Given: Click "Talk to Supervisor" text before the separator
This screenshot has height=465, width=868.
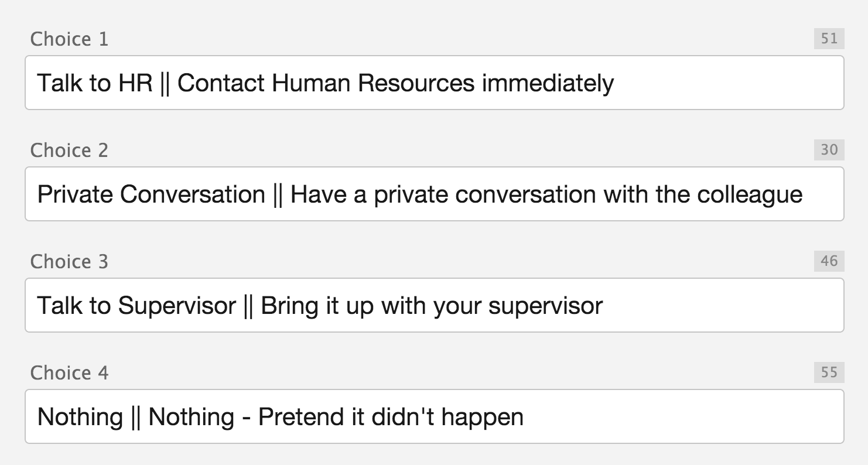Looking at the screenshot, I should pos(136,306).
